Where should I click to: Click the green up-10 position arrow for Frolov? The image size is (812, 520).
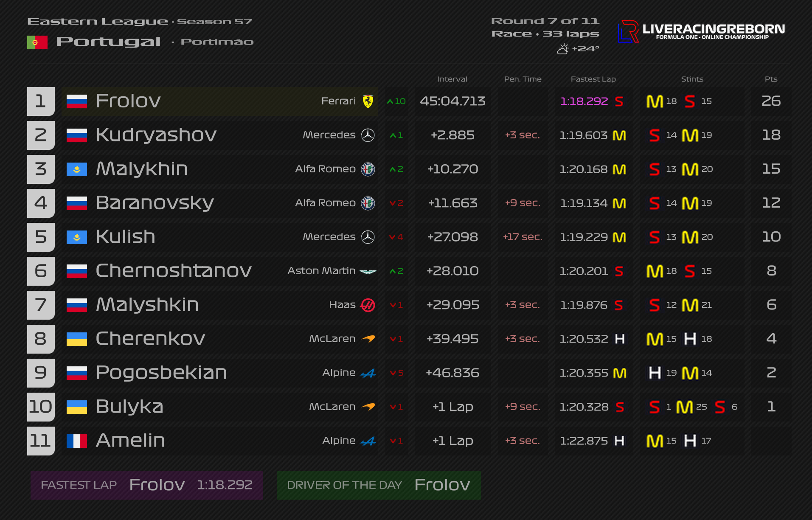point(396,101)
